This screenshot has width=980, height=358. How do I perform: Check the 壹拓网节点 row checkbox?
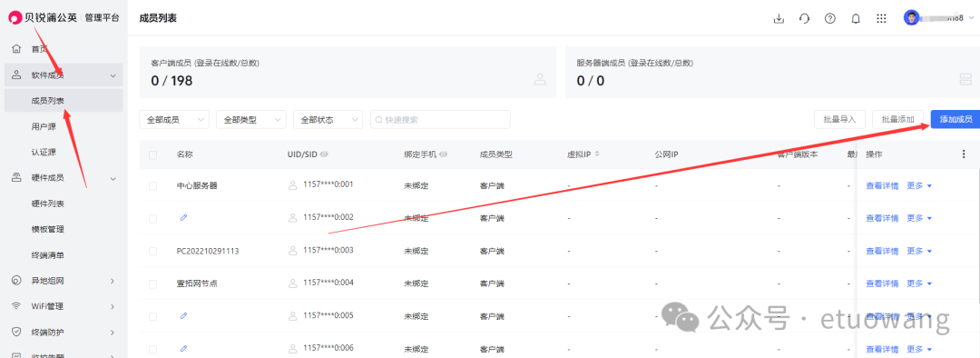153,283
